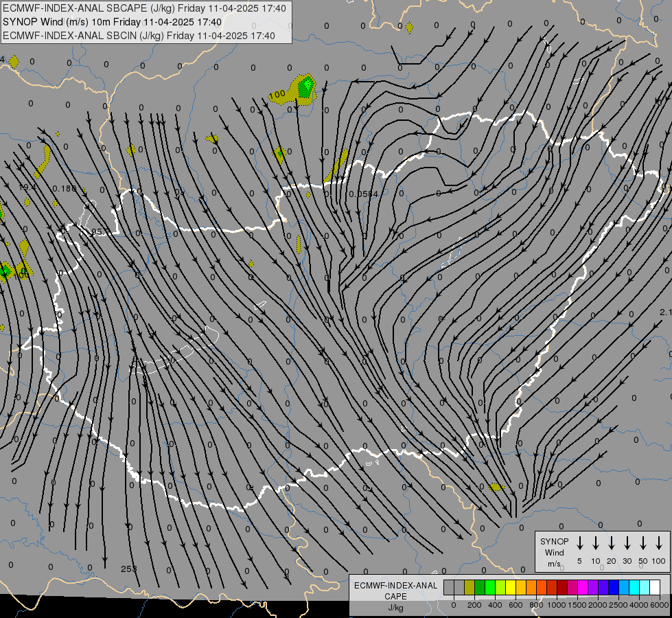Screen dimensions: 672x618
Task: Click the elongated white lake outline on map
Action: coord(175,351)
